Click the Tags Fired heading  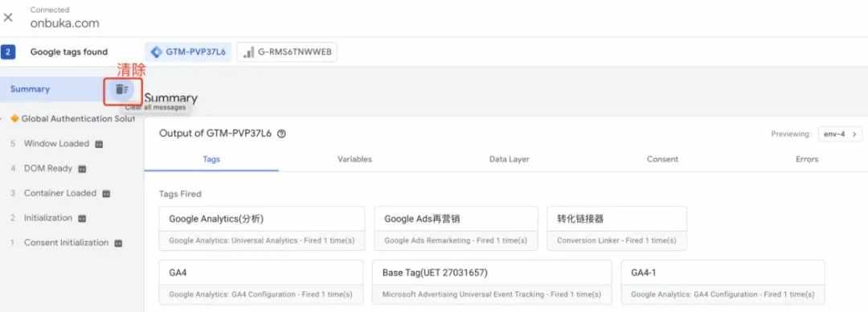(180, 194)
